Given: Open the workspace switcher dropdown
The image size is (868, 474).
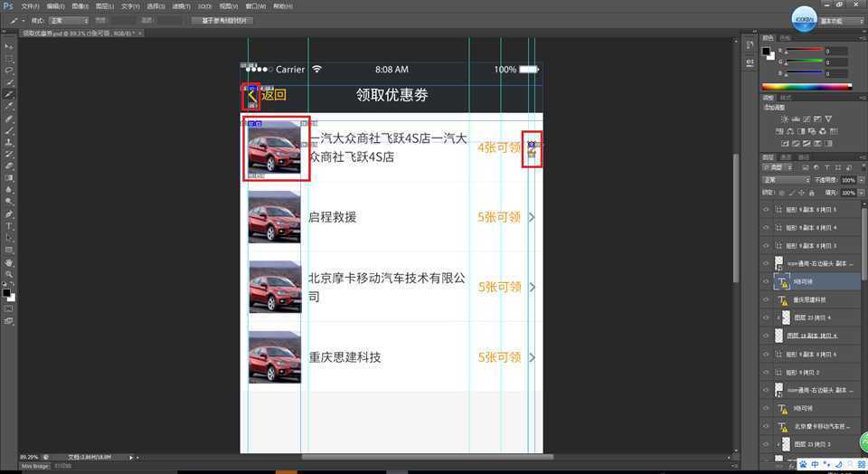Looking at the screenshot, I should (x=840, y=21).
